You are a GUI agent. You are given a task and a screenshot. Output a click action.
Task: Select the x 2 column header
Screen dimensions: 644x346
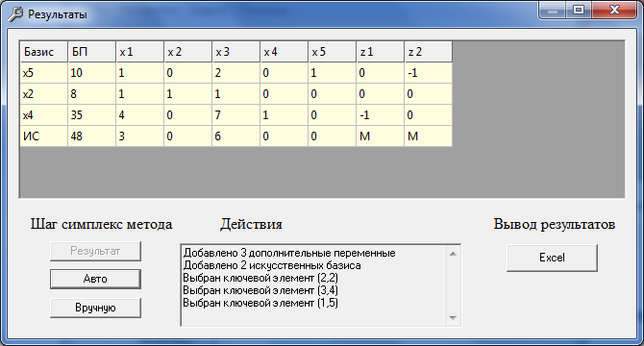point(187,52)
